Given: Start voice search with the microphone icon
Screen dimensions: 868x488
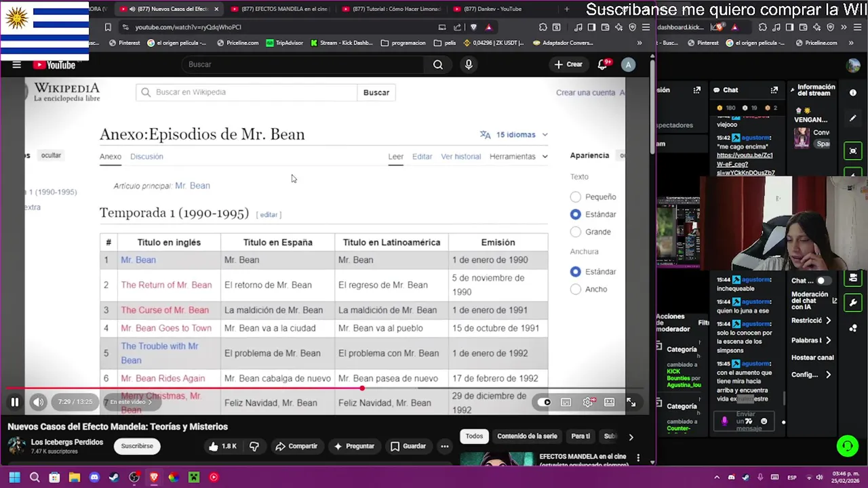Looking at the screenshot, I should (x=469, y=64).
